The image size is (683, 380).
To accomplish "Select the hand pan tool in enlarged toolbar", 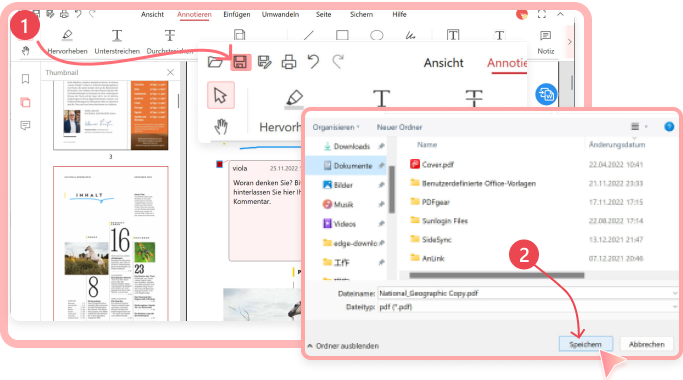I will pyautogui.click(x=221, y=127).
